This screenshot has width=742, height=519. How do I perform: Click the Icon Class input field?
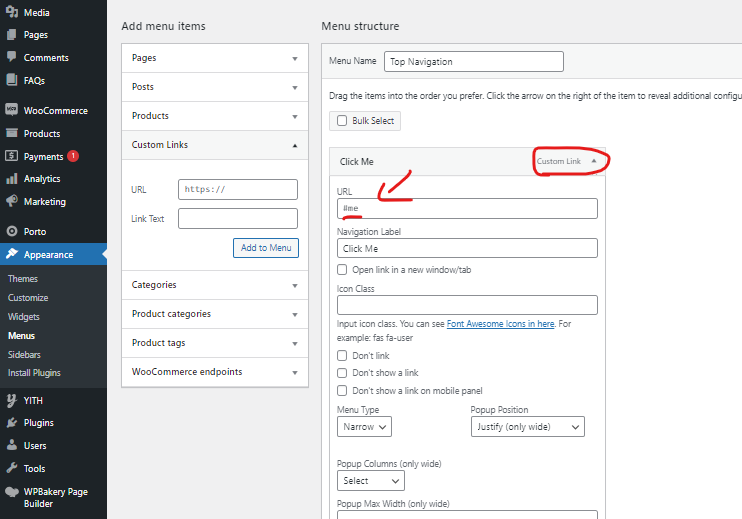point(467,305)
